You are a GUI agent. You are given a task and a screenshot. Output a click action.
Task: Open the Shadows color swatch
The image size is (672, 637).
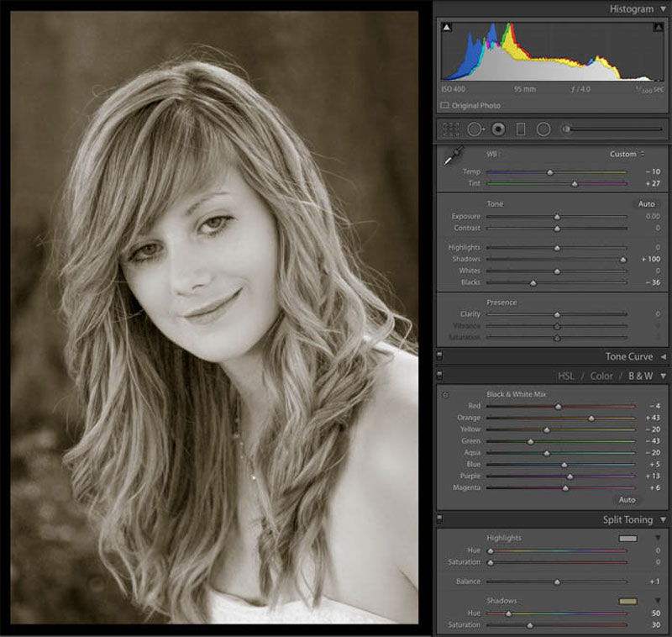(627, 602)
